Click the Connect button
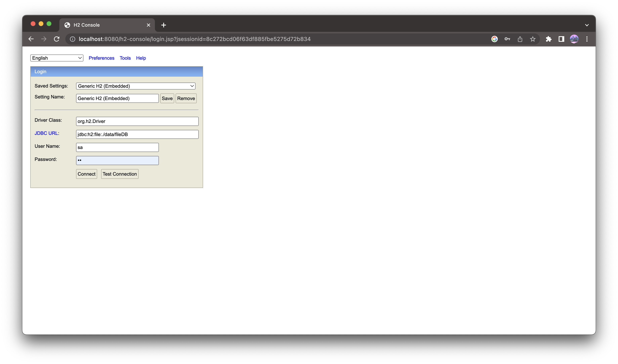This screenshot has width=618, height=364. [x=86, y=174]
